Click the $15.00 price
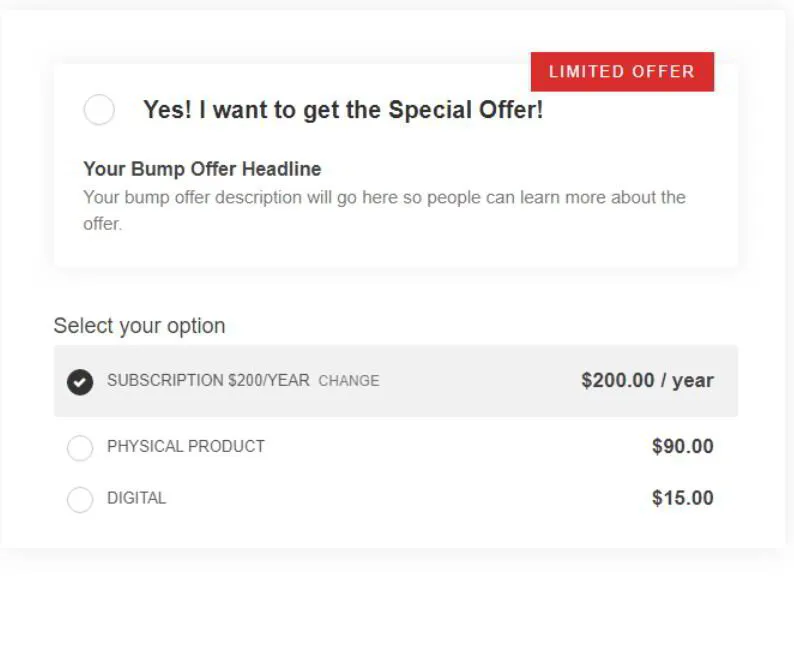Viewport: 794px width, 648px height. click(x=682, y=498)
